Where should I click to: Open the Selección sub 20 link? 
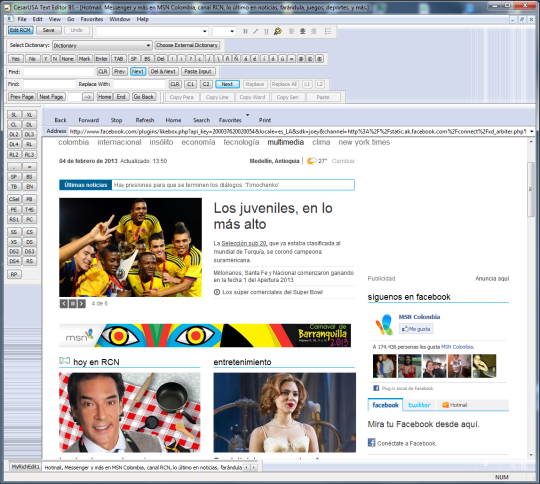[244, 243]
